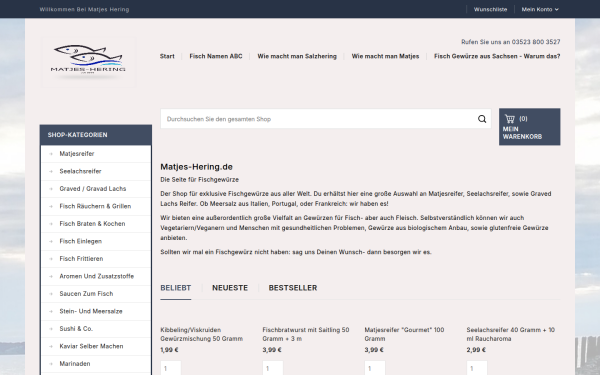The height and width of the screenshot is (375, 600).
Task: Select Fisch Räuchern & Grillen category
Action: [96, 206]
